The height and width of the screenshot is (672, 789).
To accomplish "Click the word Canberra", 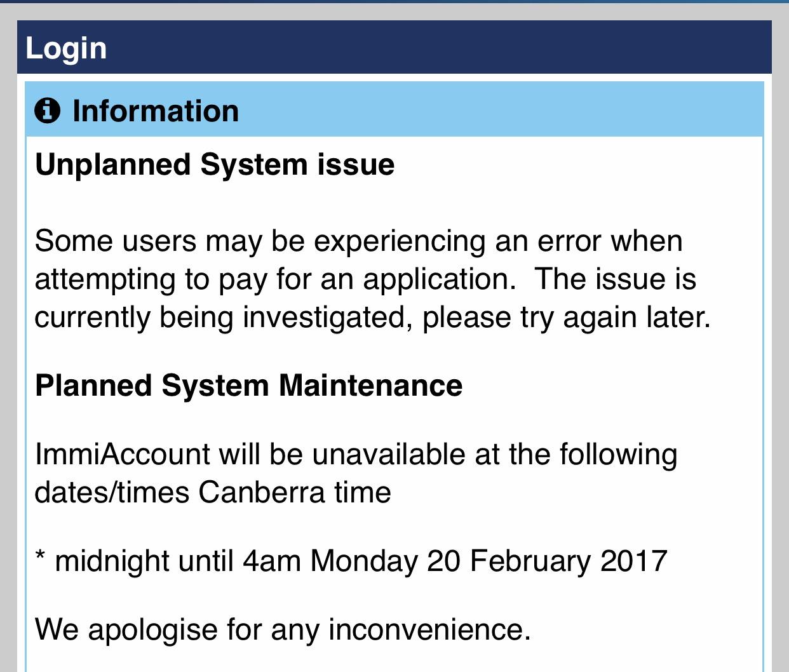I will (x=262, y=493).
